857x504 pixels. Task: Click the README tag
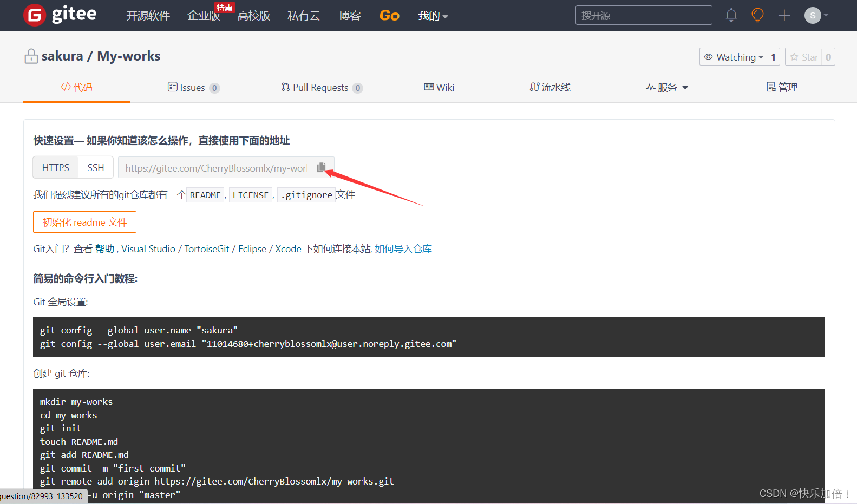[205, 195]
